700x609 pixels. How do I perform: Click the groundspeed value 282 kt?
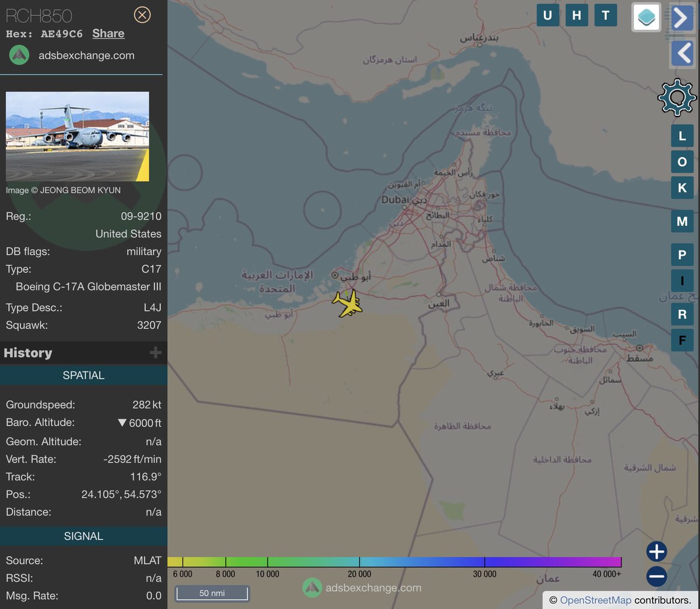coord(147,405)
